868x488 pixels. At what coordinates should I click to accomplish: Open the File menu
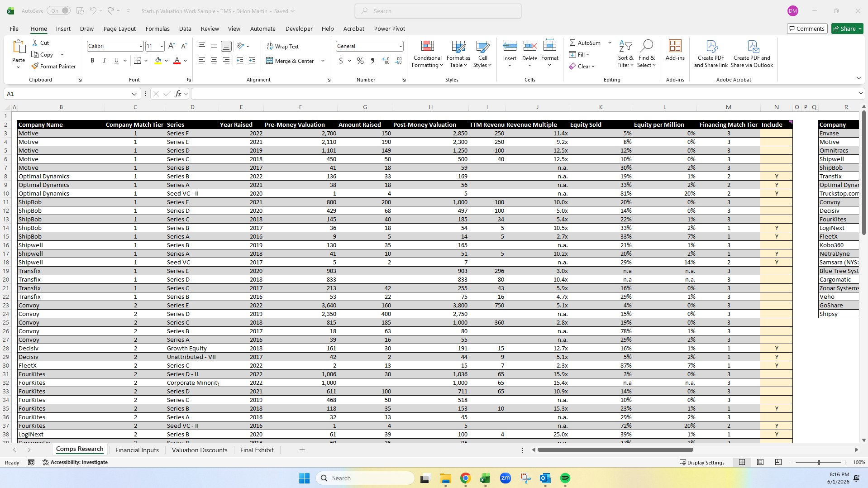pos(14,29)
